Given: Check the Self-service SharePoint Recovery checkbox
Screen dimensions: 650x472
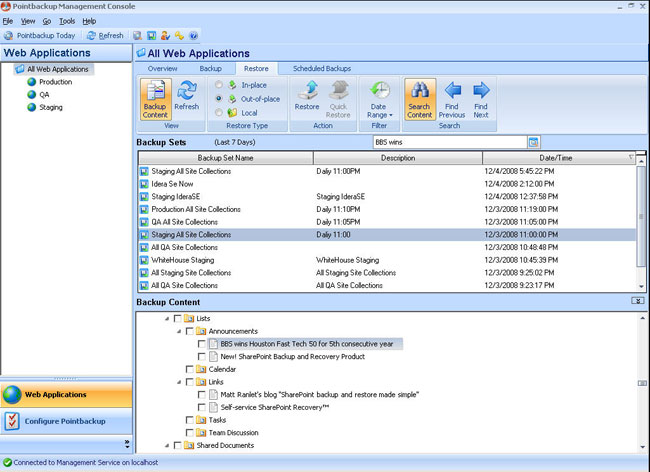Looking at the screenshot, I should pyautogui.click(x=201, y=407).
